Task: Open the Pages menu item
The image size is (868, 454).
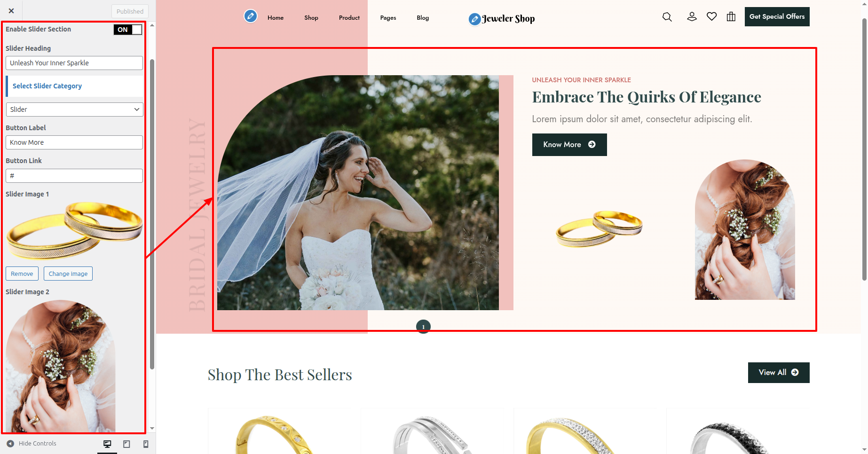Action: [x=388, y=18]
